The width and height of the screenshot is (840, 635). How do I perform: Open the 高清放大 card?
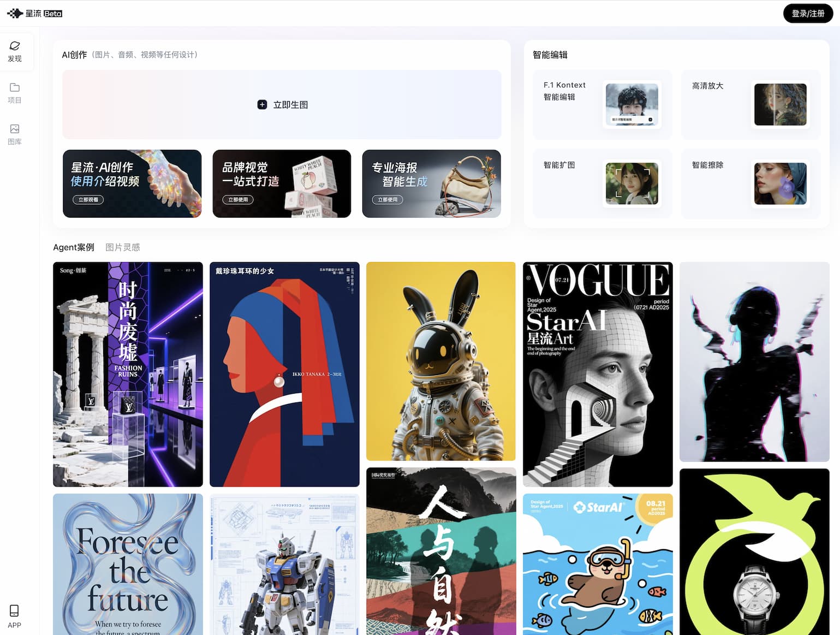click(x=750, y=104)
